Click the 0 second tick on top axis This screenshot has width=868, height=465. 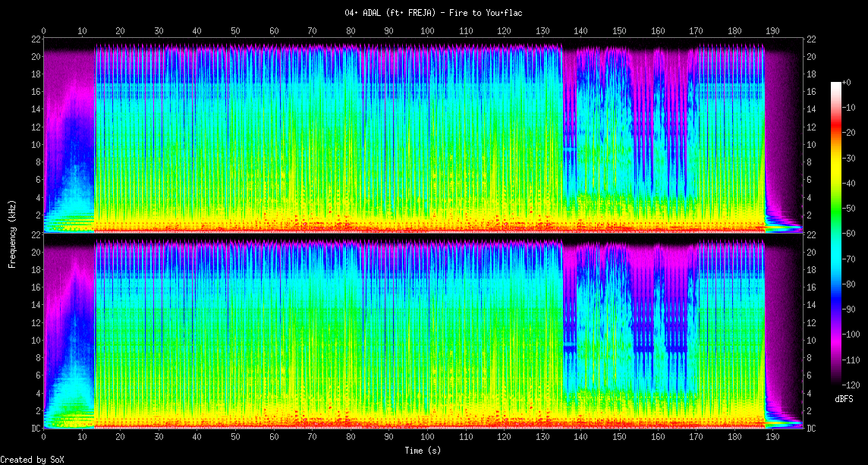point(43,31)
